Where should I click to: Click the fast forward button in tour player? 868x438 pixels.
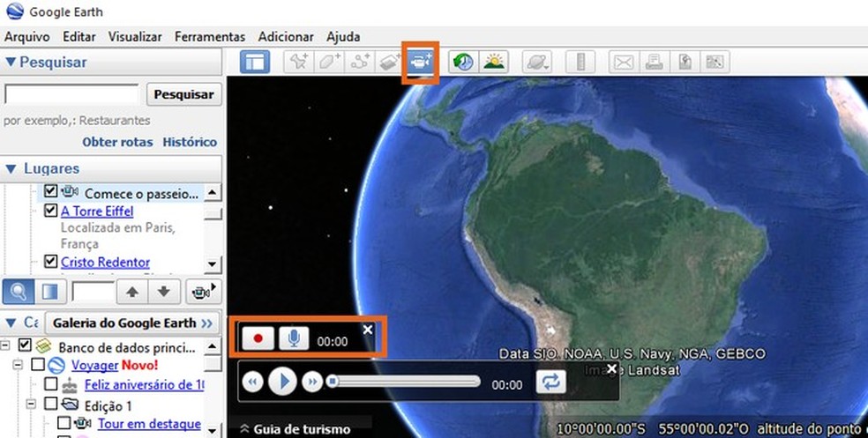tap(313, 382)
